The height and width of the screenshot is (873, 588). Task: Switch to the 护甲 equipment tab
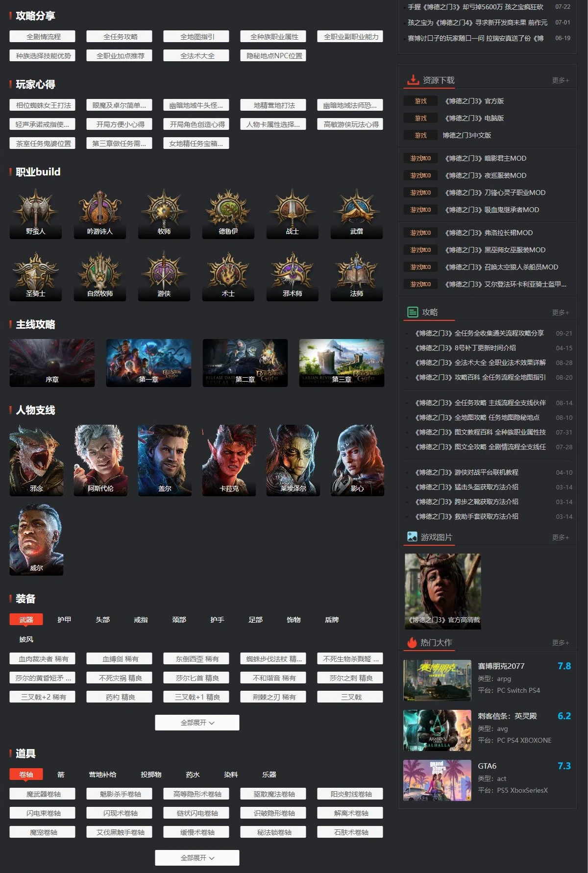tap(64, 620)
